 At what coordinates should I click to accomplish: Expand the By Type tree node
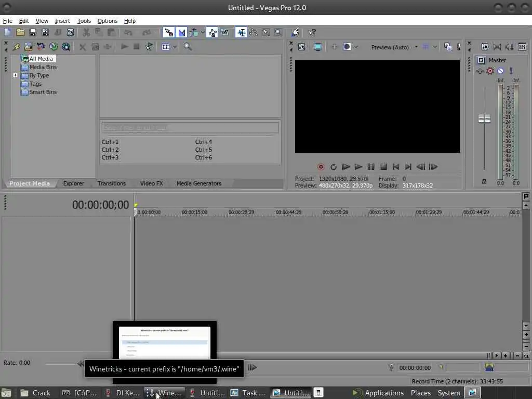(15, 75)
